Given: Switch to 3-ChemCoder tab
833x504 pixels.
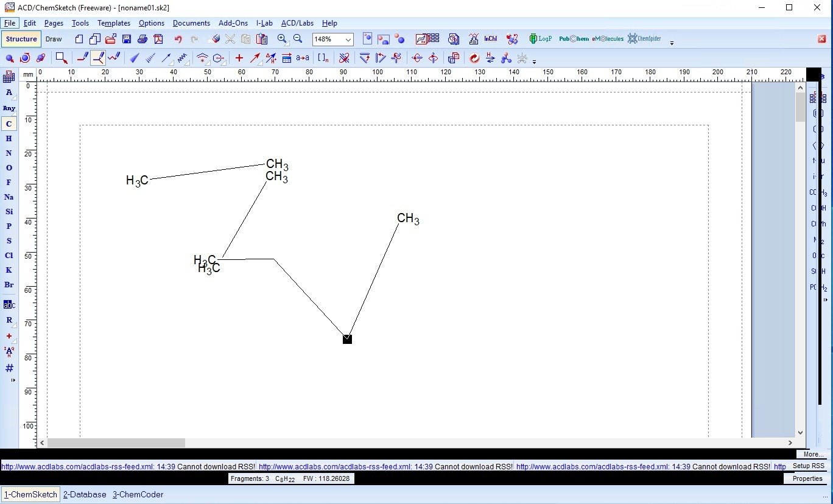Looking at the screenshot, I should (x=138, y=495).
